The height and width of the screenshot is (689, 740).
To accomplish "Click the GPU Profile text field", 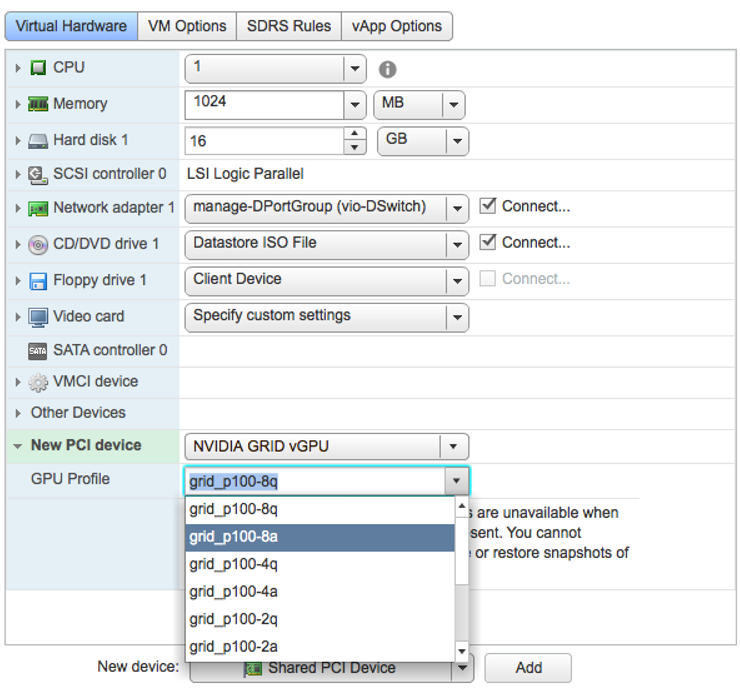I will tap(315, 481).
